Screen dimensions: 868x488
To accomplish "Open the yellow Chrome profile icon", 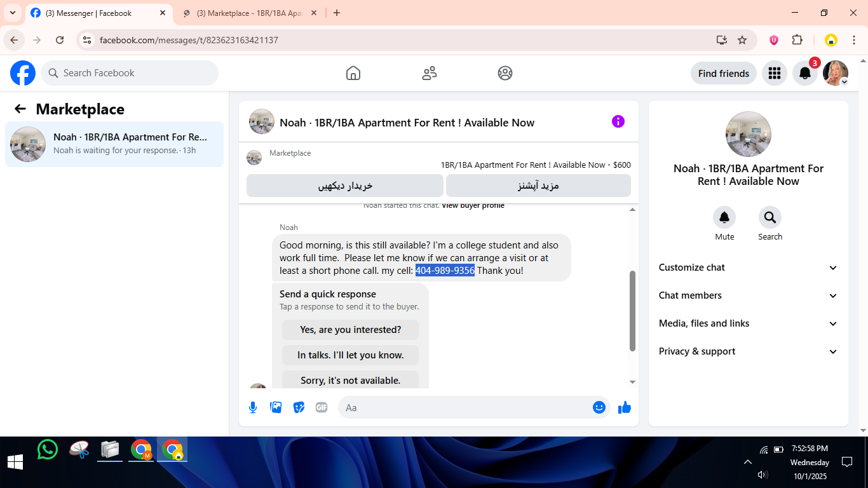I will coord(831,40).
